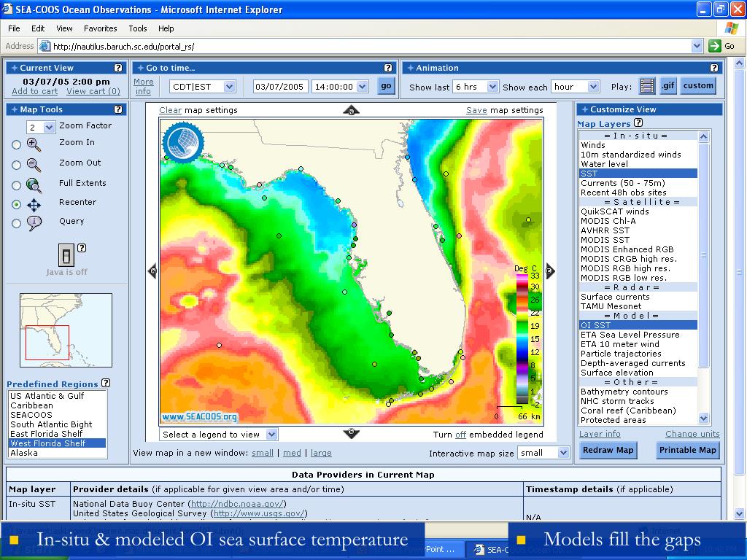Screen dimensions: 747x560
Task: Click the Redraw Map button
Action: [x=608, y=450]
